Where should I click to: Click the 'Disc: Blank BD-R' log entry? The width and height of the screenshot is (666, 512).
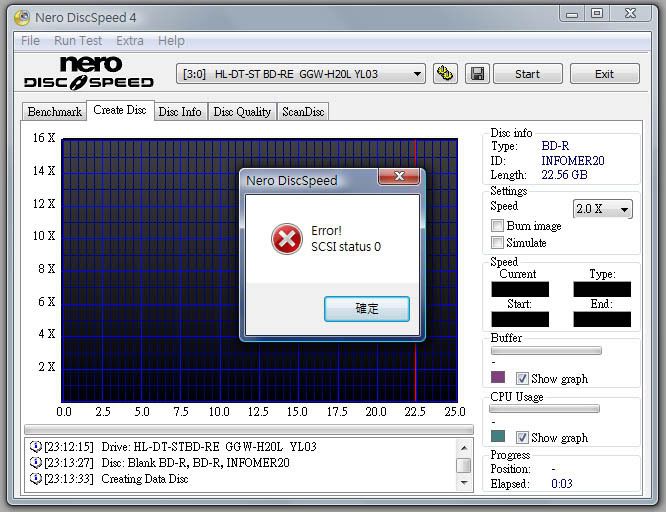[x=195, y=463]
